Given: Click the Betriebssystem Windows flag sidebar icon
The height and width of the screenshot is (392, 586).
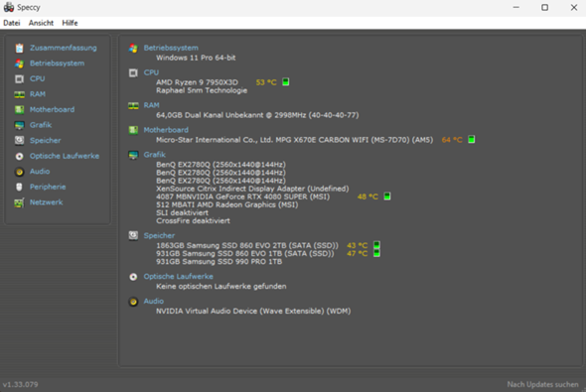Looking at the screenshot, I should 20,64.
